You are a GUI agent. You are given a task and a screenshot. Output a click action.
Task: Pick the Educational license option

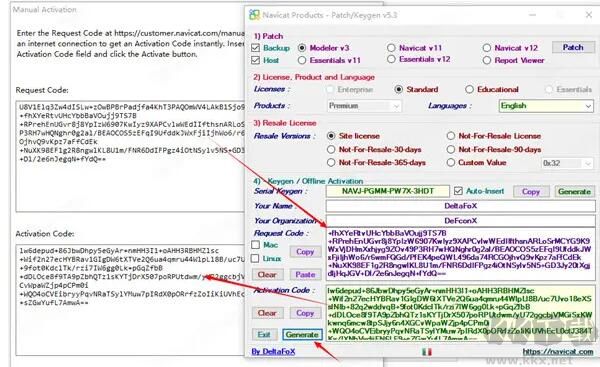(470, 89)
